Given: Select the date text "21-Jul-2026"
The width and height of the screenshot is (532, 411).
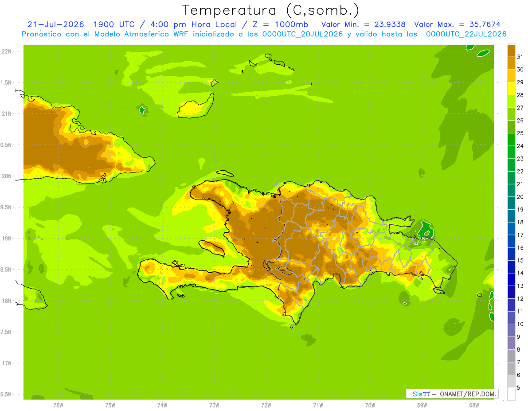Looking at the screenshot, I should pos(55,24).
